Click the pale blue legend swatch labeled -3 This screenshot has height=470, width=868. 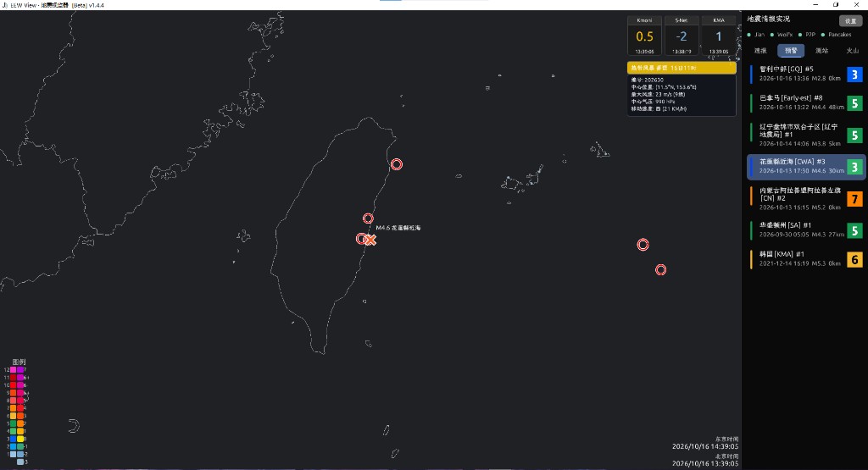tap(20, 462)
